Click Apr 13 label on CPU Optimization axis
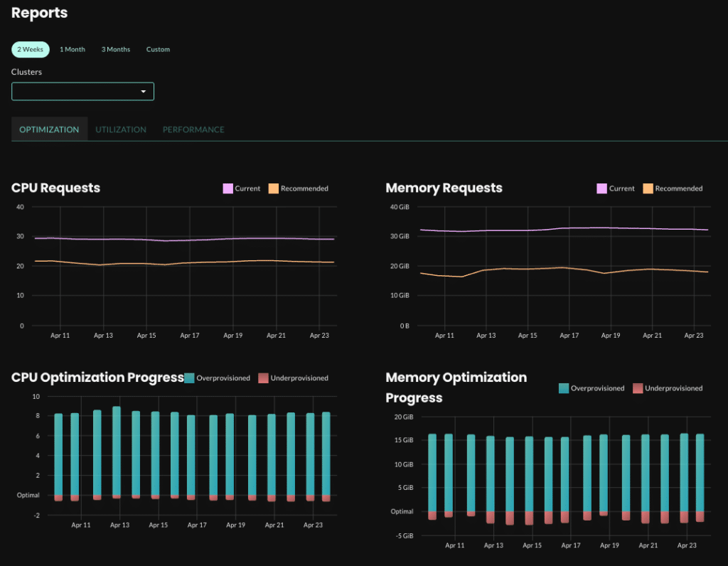 [x=119, y=525]
